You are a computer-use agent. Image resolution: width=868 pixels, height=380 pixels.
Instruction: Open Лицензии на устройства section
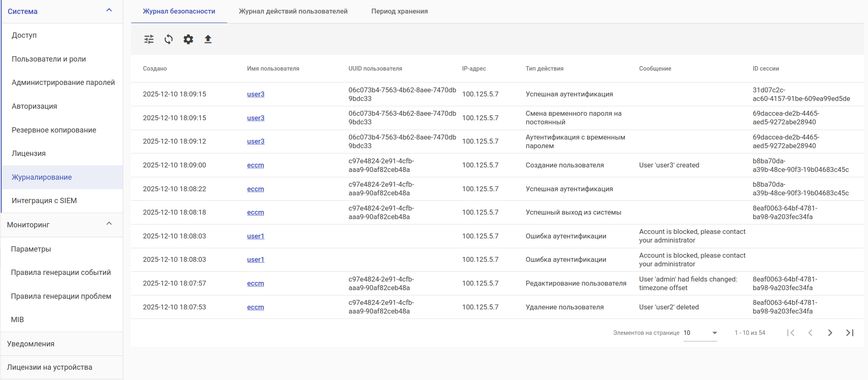coord(49,367)
